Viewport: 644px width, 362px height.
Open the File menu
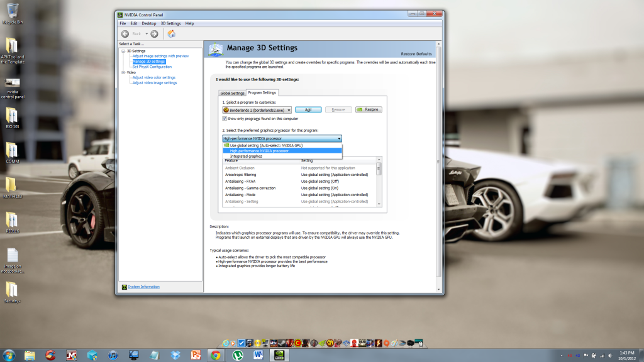123,23
